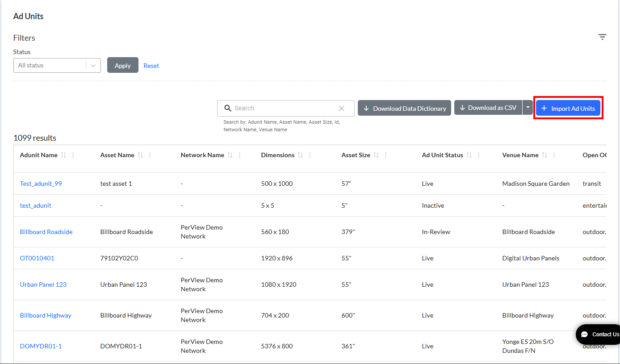Screen dimensions: 620x364
Task: Click in the Search input field
Action: (x=286, y=108)
